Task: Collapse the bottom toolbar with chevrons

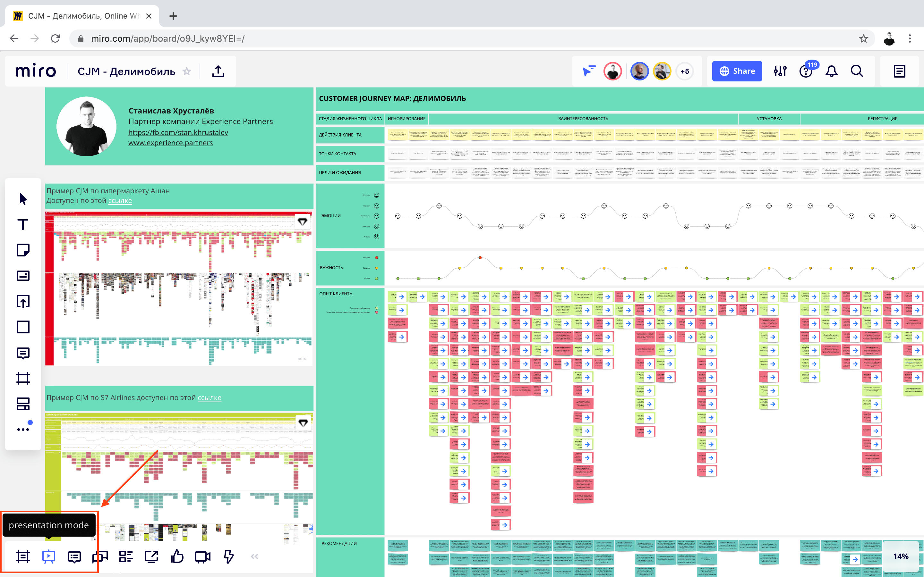Action: 254,556
